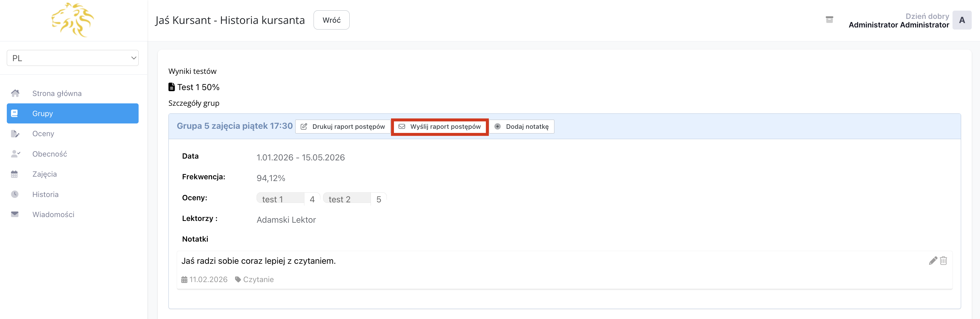Click the golden lion logo
Viewport: 980px width, 319px height.
tap(72, 20)
